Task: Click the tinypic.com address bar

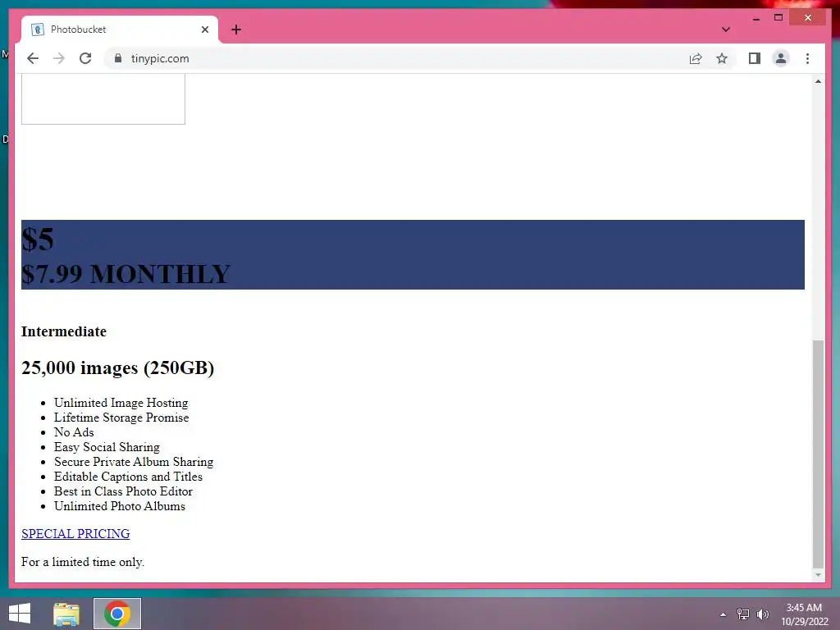Action: (396, 58)
